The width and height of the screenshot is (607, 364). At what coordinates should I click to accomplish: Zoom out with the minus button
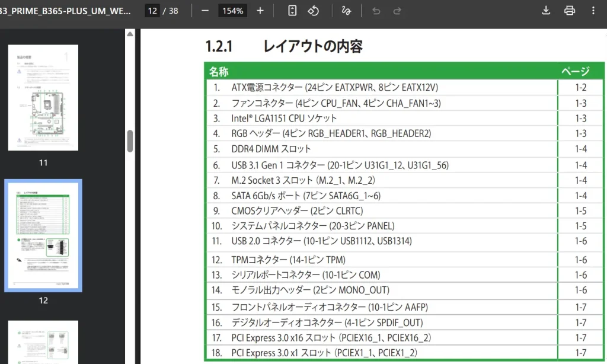click(x=205, y=11)
